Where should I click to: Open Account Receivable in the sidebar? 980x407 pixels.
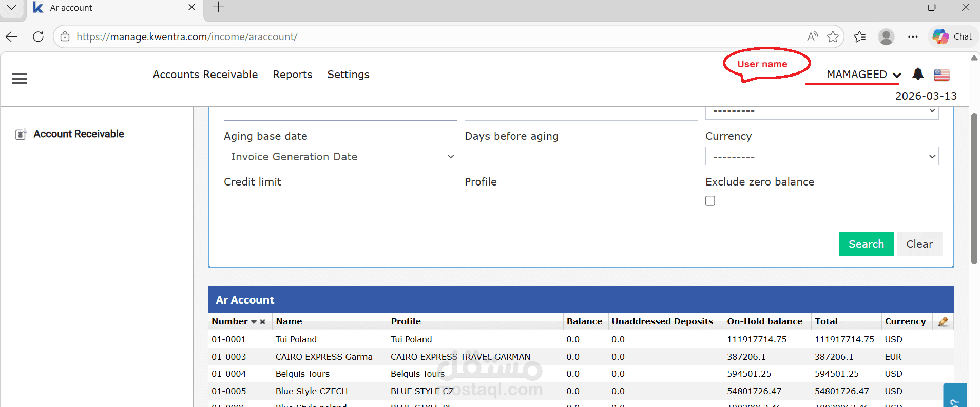tap(79, 134)
